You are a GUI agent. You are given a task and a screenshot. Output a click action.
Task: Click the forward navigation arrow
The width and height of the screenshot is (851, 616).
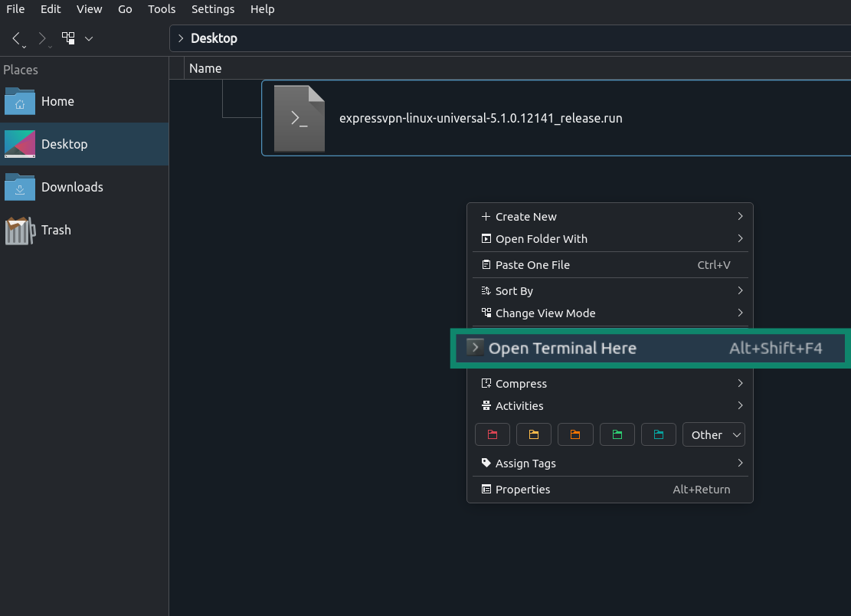(x=42, y=38)
